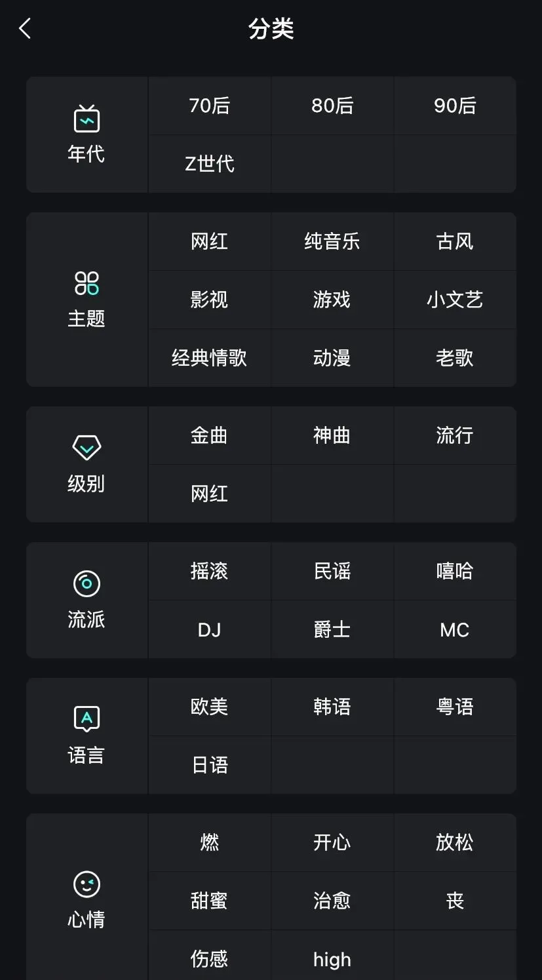
Task: Tap the 心情 smiley face icon
Action: coord(87,884)
